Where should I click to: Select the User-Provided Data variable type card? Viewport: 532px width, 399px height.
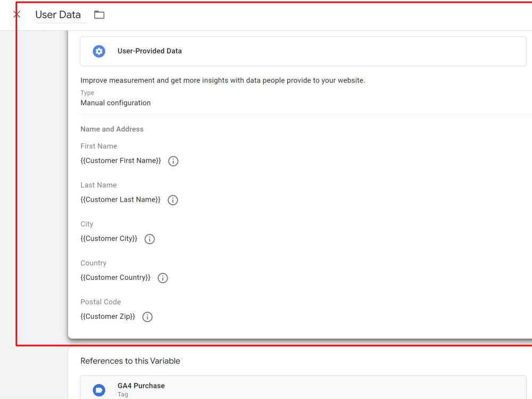point(303,51)
